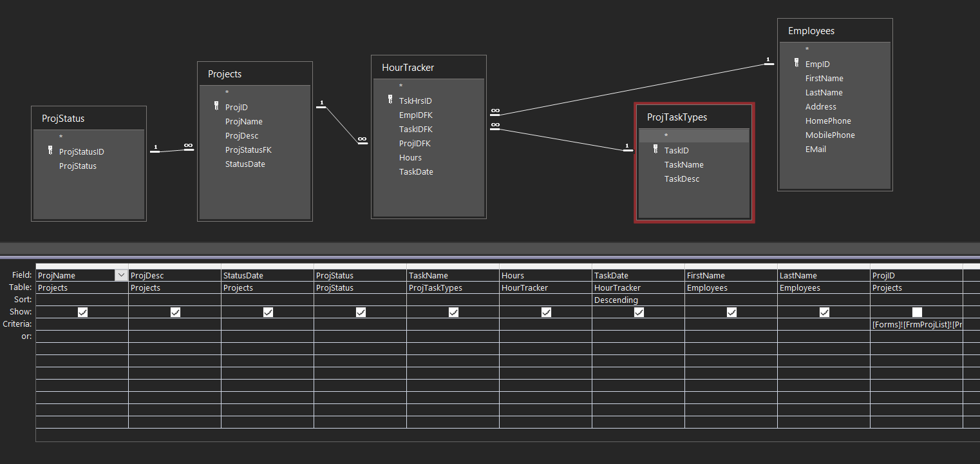Screen dimensions: 980x464
Task: Click the TaskName cell in Field row
Action: pos(453,275)
